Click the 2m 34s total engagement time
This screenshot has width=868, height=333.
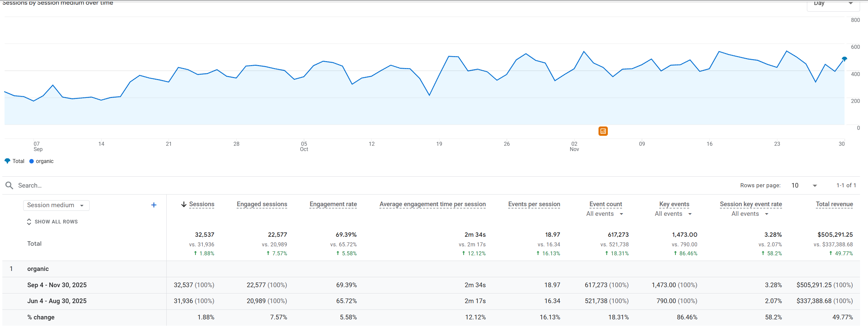point(475,235)
